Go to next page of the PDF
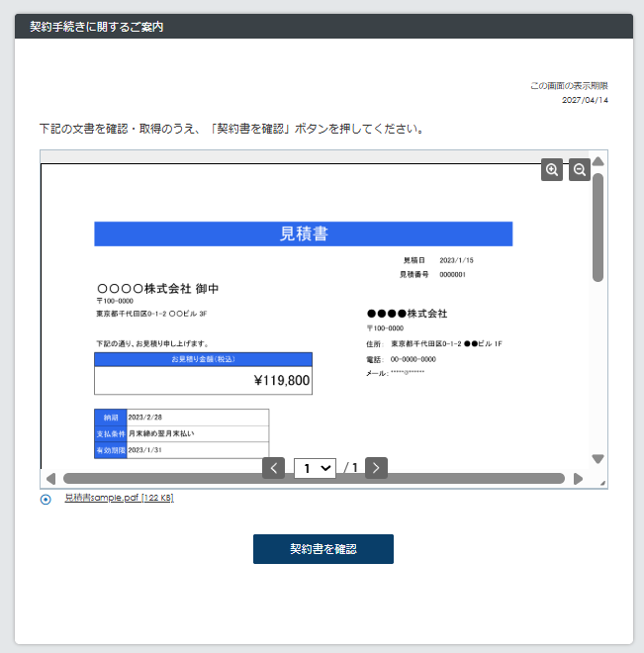The image size is (644, 653). (x=376, y=468)
